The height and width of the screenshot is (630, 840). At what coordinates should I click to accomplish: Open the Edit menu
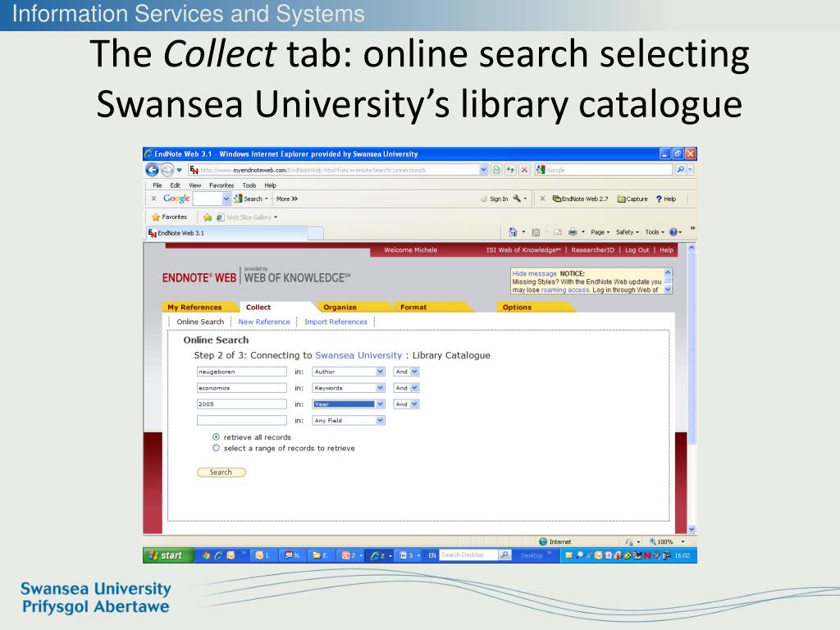176,185
